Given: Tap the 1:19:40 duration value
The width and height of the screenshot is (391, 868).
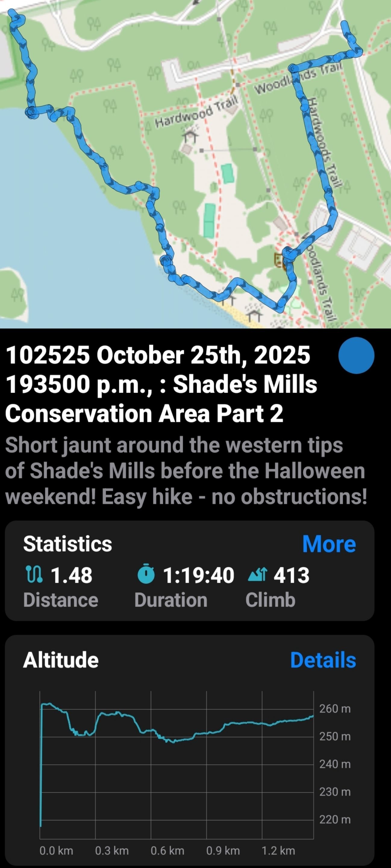Looking at the screenshot, I should [x=199, y=575].
